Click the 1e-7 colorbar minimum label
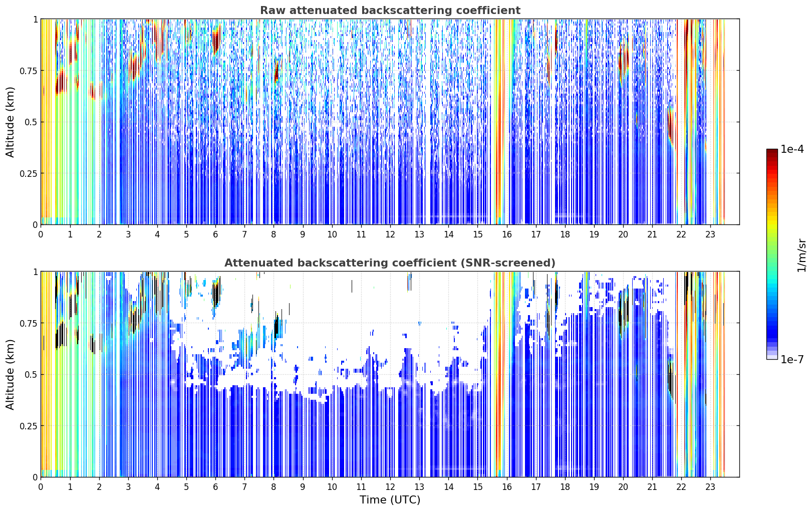This screenshot has height=511, width=812. point(792,359)
